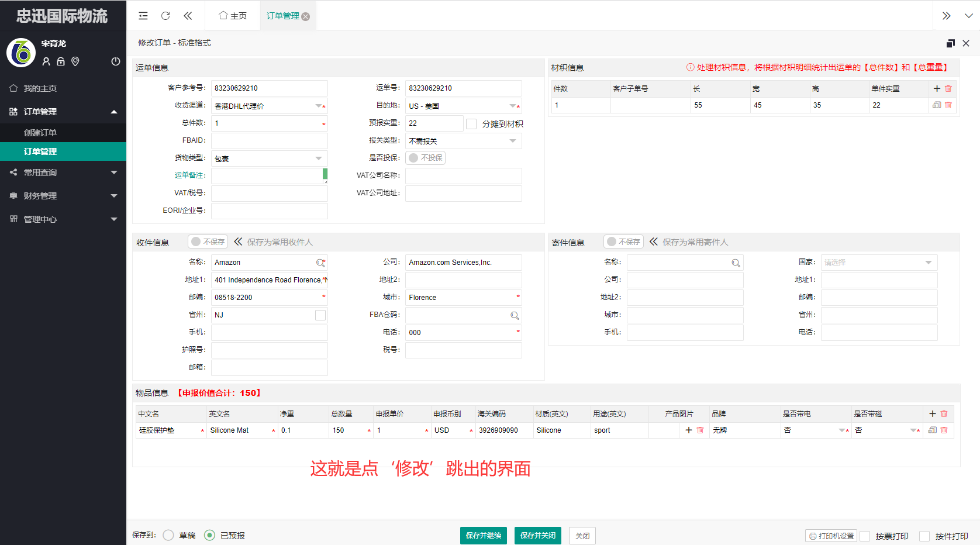This screenshot has height=545, width=980.
Task: Click the lock icon under username
Action: (61, 61)
